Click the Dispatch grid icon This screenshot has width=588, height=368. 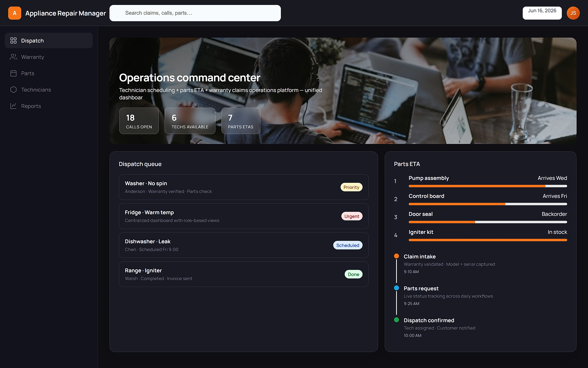[x=13, y=40]
